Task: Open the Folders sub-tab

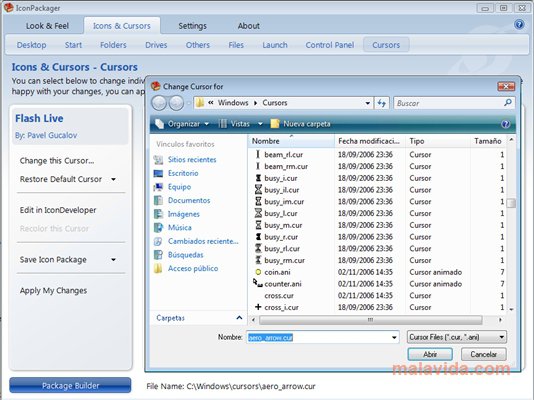Action: (x=113, y=45)
